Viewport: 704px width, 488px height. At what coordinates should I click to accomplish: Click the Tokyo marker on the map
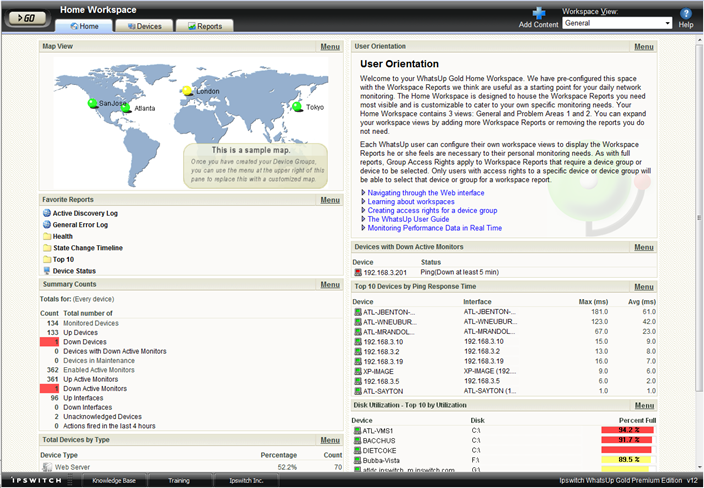296,107
